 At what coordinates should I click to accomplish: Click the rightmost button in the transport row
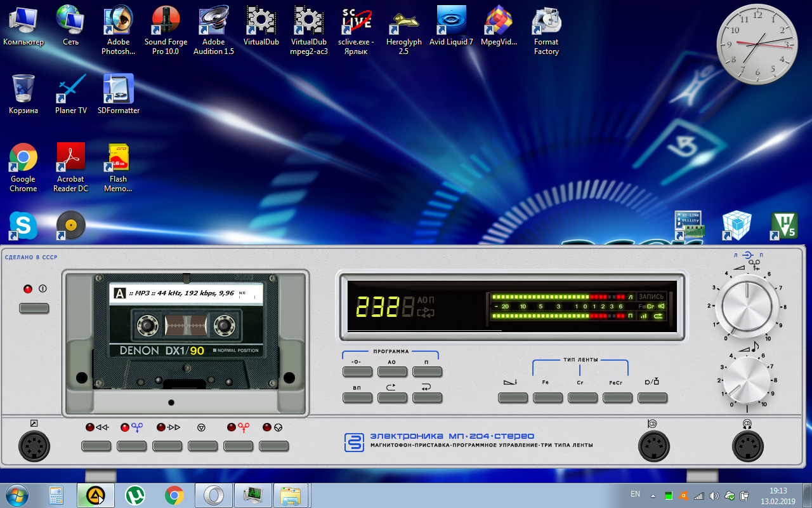click(274, 446)
